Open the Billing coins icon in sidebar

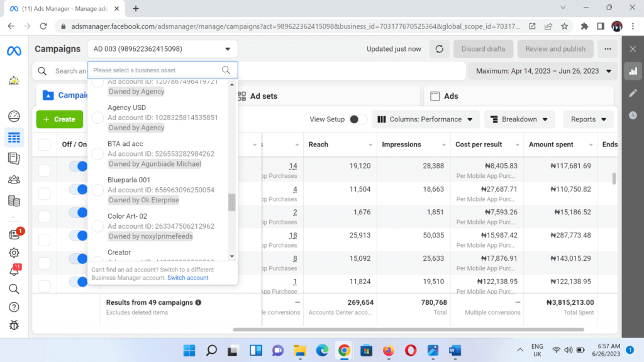[x=14, y=200]
